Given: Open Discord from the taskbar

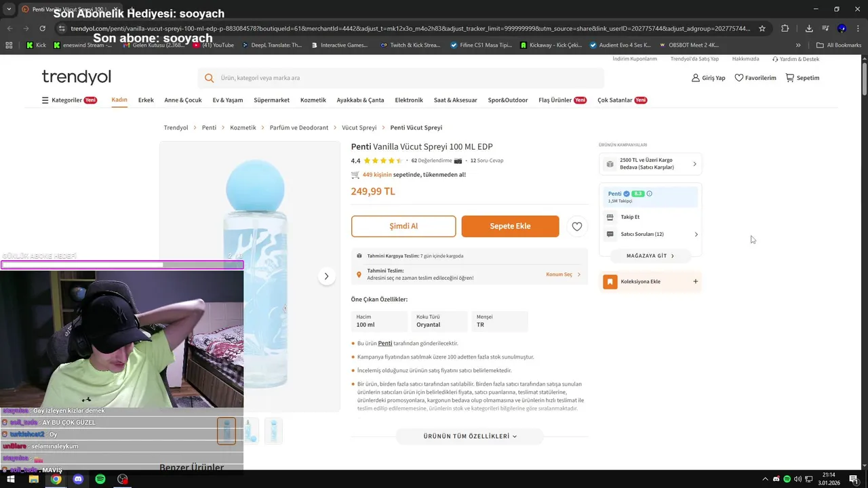Looking at the screenshot, I should (78, 479).
